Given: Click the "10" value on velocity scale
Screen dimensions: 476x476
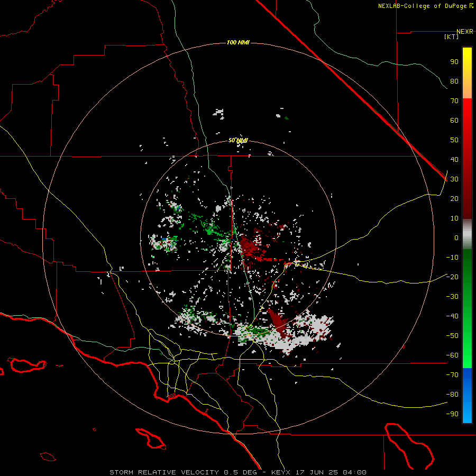Looking at the screenshot, I should coord(454,218).
